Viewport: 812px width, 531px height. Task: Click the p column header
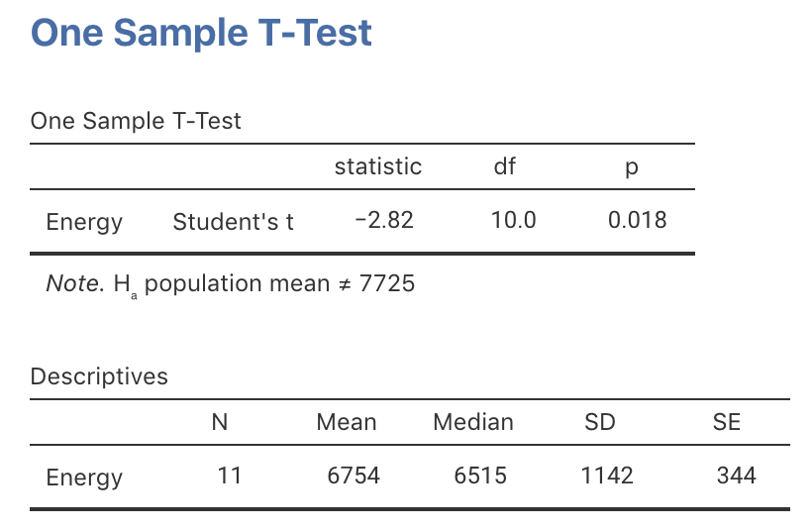pos(632,167)
